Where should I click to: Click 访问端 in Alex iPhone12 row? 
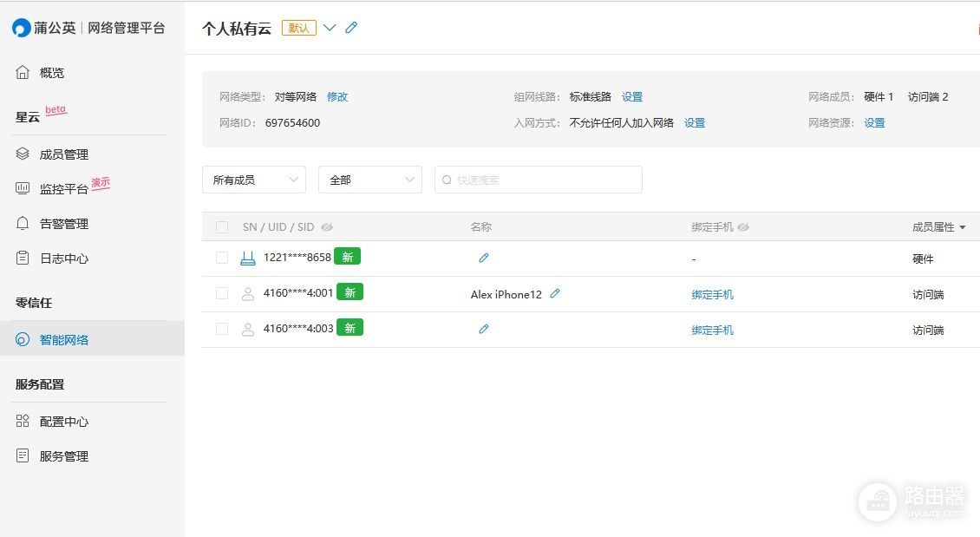point(928,294)
